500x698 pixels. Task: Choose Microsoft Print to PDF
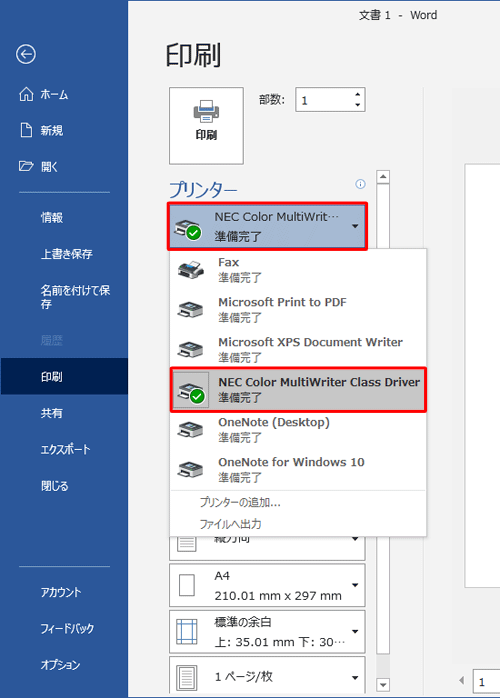[298, 310]
